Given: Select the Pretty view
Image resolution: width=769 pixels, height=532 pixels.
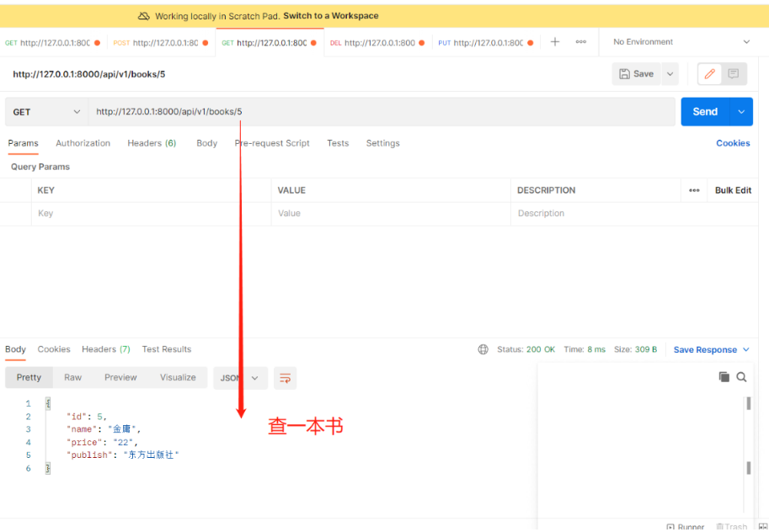Looking at the screenshot, I should (x=29, y=378).
